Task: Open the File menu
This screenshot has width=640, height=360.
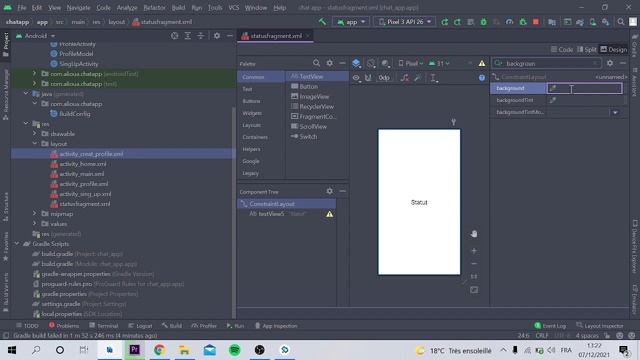Action: pyautogui.click(x=22, y=7)
